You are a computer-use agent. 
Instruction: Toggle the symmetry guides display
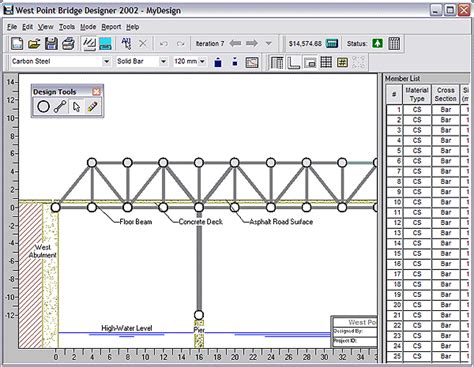[x=358, y=62]
